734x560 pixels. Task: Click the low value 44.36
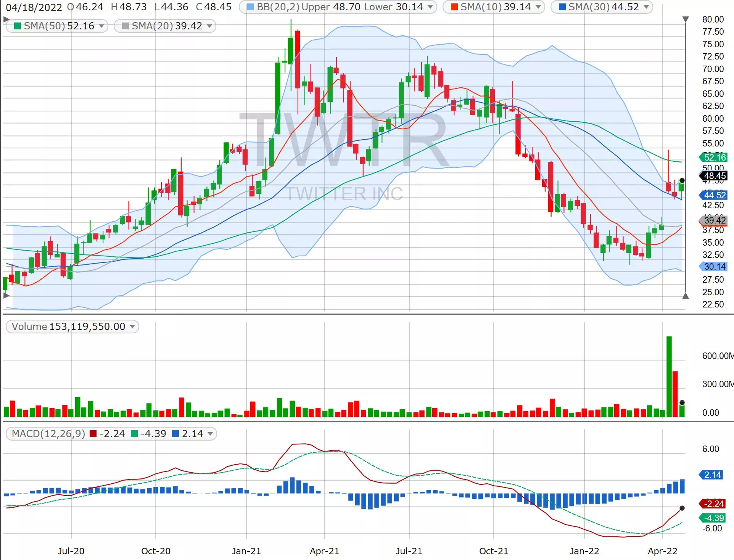coord(175,7)
